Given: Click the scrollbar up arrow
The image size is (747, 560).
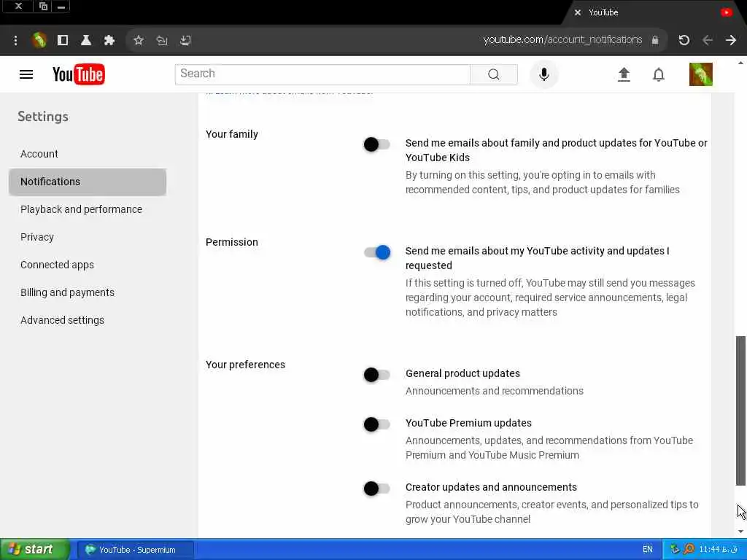Looking at the screenshot, I should pos(740,63).
